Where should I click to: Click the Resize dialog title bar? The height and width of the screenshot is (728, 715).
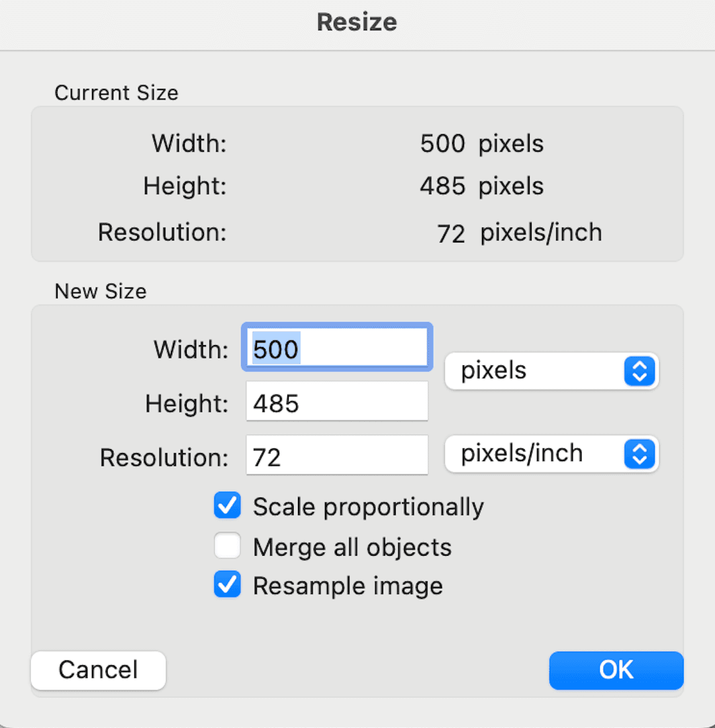(x=357, y=22)
